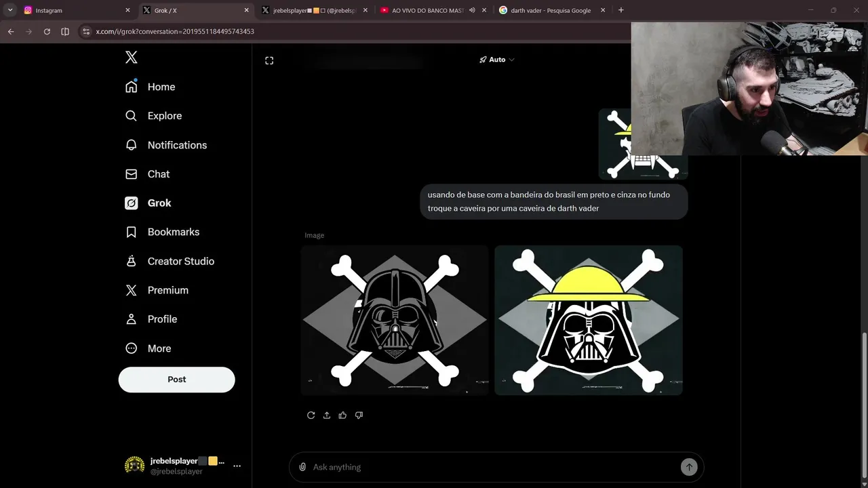Switch to the darth vader Google tab
This screenshot has height=488, width=868.
coord(551,10)
